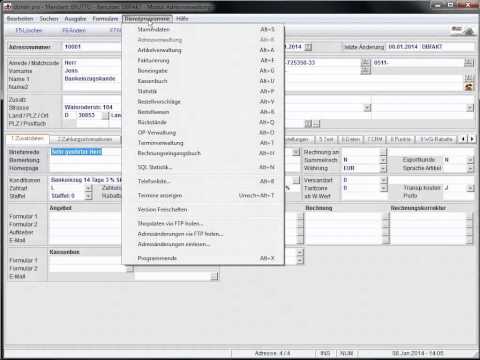The height and width of the screenshot is (360, 480).
Task: Click the Name 1 field
Action: point(92,79)
